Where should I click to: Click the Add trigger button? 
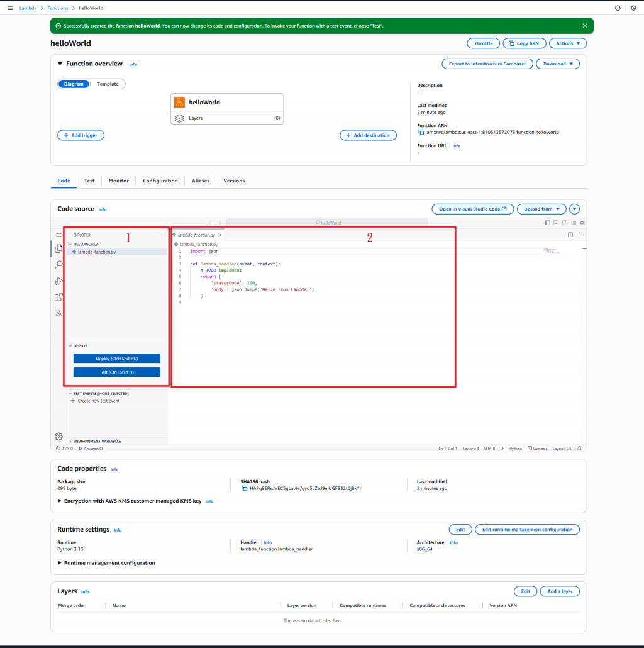tap(80, 135)
